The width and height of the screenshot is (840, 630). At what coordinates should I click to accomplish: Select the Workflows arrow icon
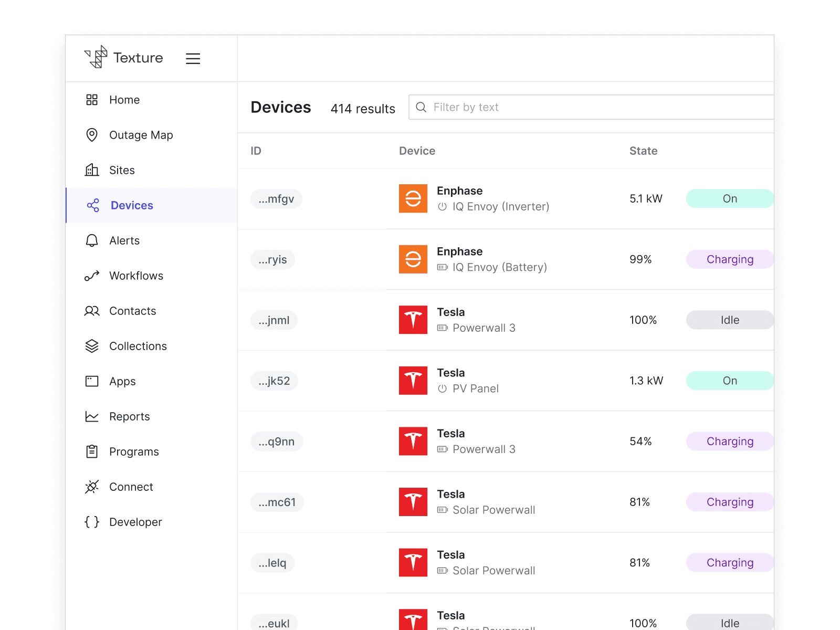click(91, 276)
